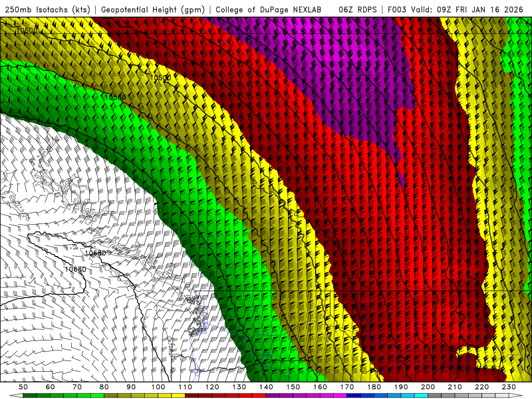Screen dimensions: 532x399
Task: Click the '230' legend label
Action: click(x=509, y=387)
